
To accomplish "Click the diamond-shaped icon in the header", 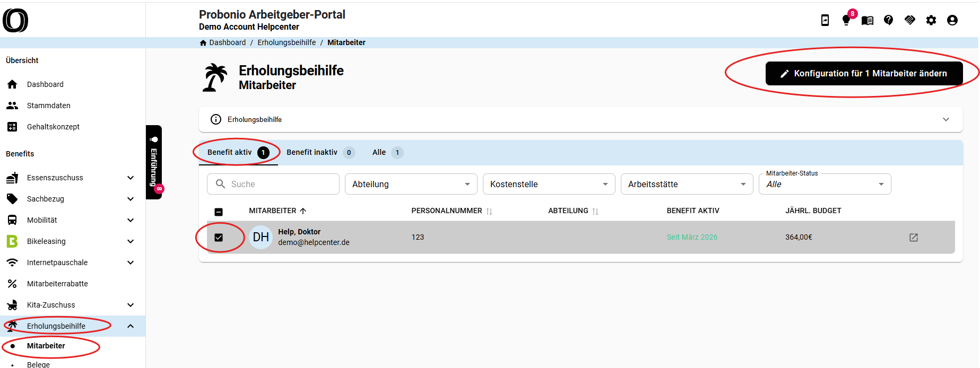I will tap(910, 20).
